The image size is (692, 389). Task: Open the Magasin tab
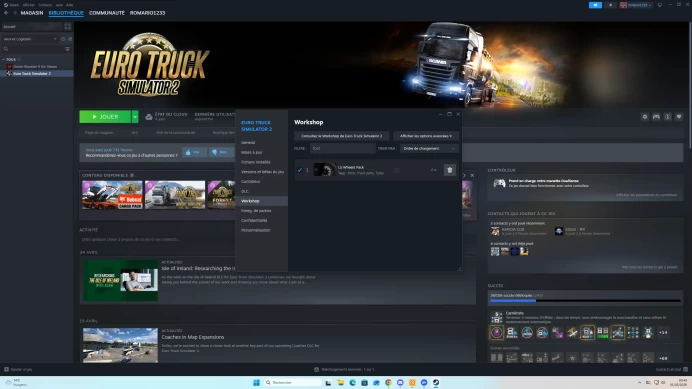pyautogui.click(x=32, y=13)
